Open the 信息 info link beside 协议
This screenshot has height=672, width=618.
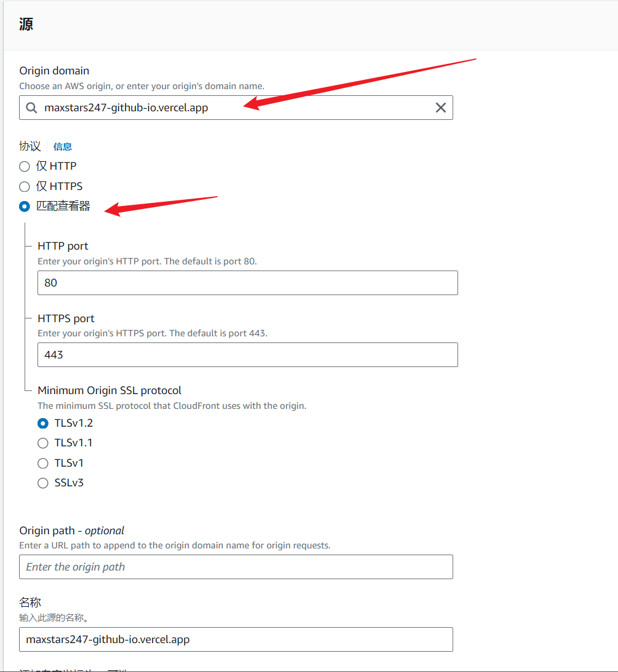(63, 147)
